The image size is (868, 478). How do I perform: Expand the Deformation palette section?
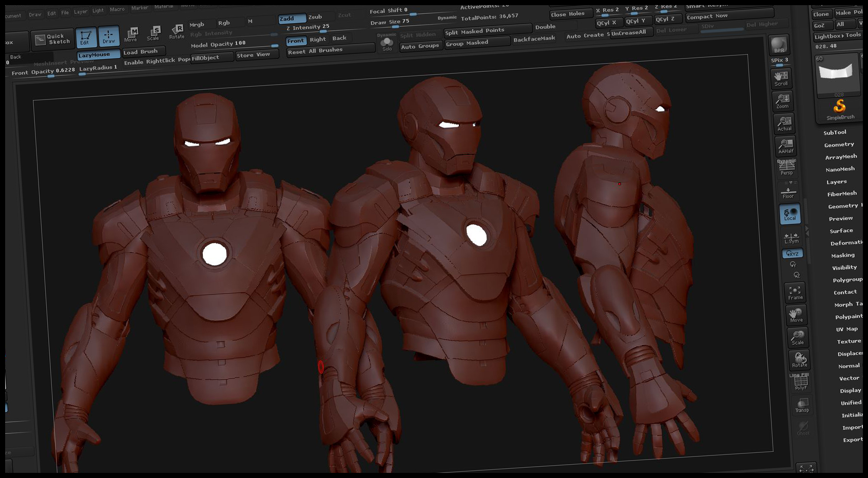pos(846,243)
